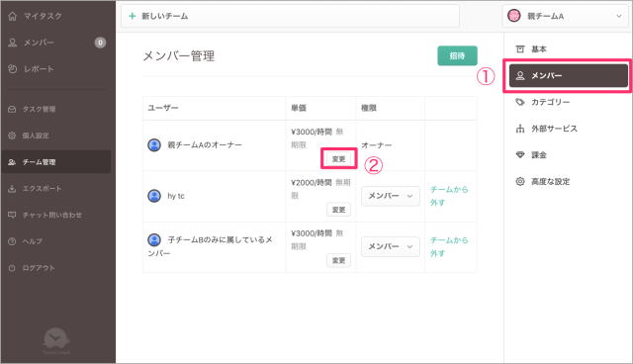This screenshot has width=633, height=364.
Task: Click the メンバー管理 page heading
Action: [x=179, y=55]
